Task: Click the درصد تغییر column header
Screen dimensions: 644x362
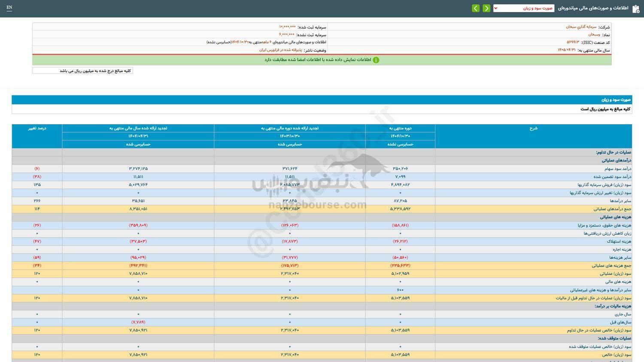Action: 37,128
